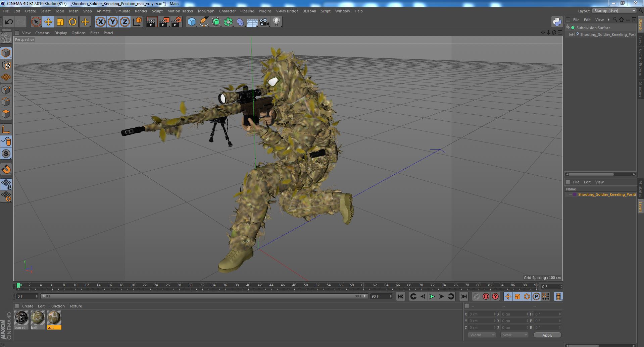Switch to the Takes side tab
644x347 pixels.
(x=640, y=40)
